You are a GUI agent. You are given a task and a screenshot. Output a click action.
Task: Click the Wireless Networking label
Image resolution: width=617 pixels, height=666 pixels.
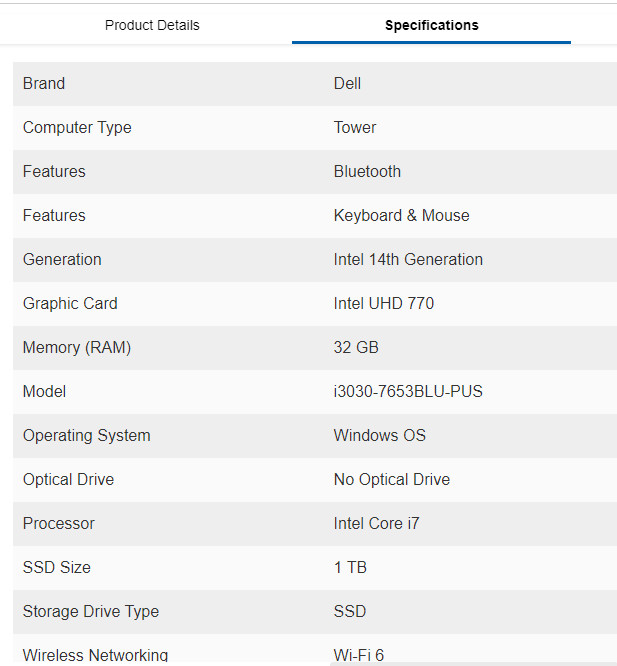click(96, 655)
